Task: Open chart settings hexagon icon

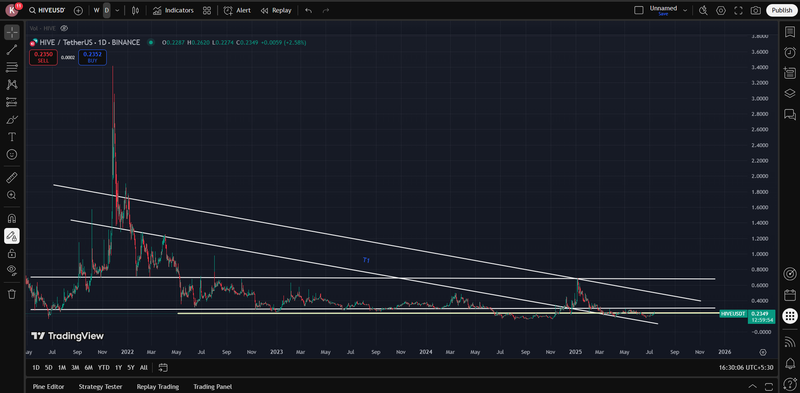Action: (x=720, y=10)
